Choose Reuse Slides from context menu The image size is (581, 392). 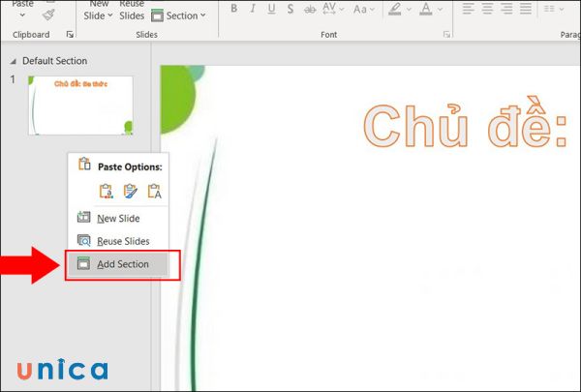122,241
